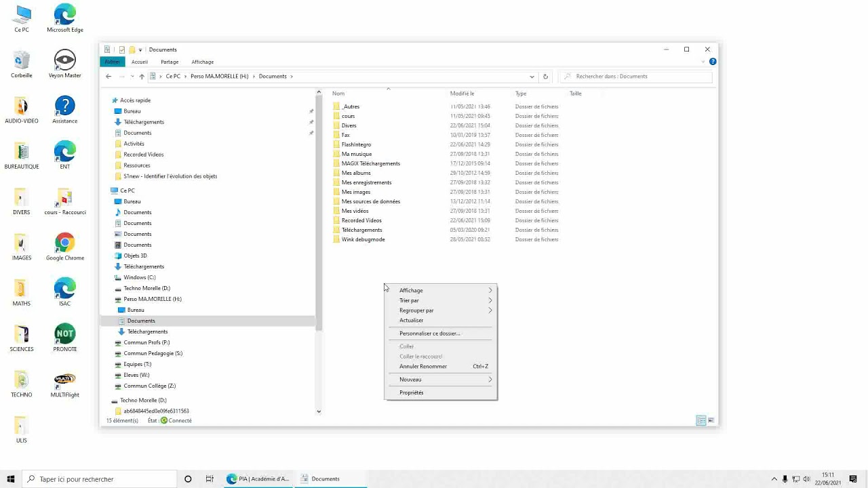Show hidden tray icons chevron
The height and width of the screenshot is (488, 868).
(x=774, y=479)
